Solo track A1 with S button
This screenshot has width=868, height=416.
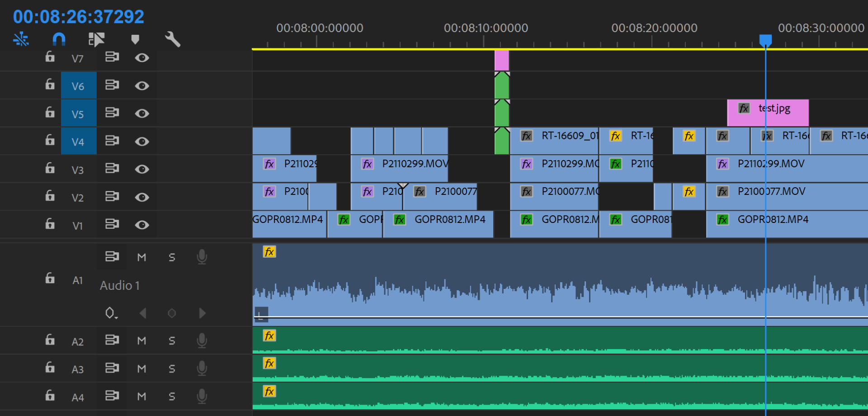172,257
